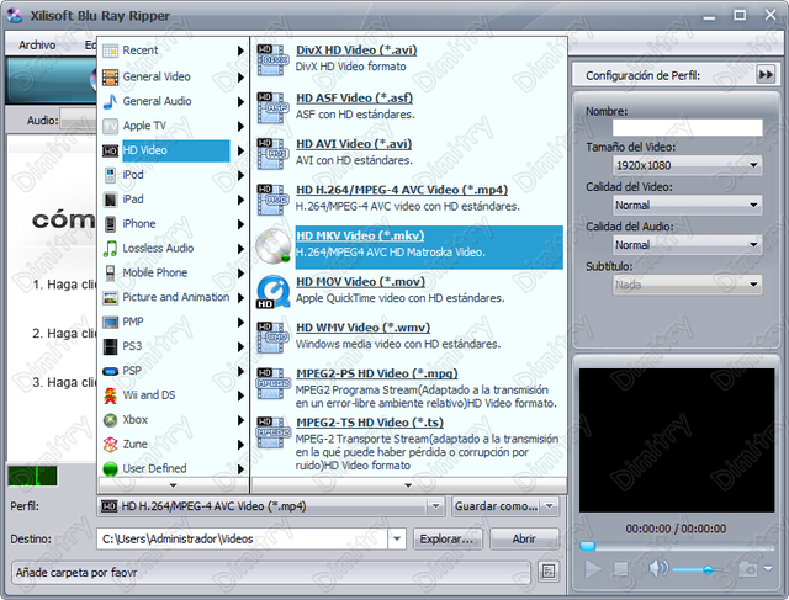This screenshot has width=789, height=600.
Task: Click the DivX HD Video format icon
Action: (x=273, y=59)
